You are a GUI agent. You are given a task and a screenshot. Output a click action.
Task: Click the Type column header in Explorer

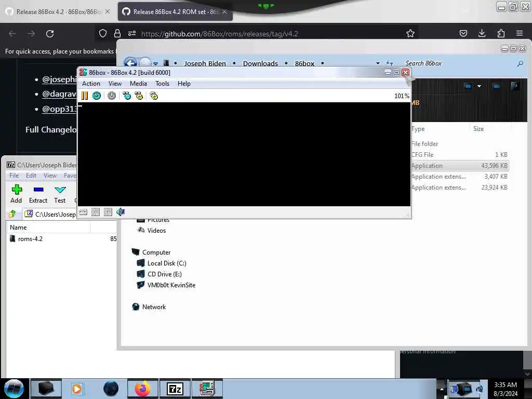coord(440,129)
